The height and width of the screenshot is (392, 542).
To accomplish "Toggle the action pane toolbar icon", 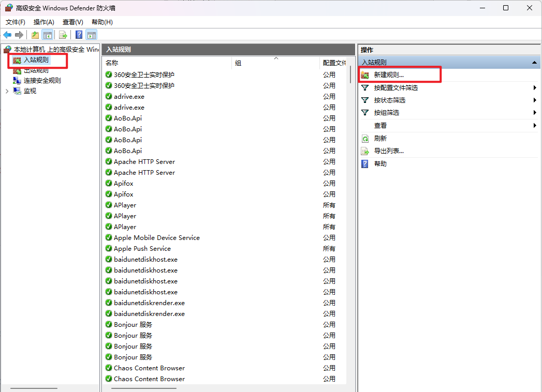I will pos(92,35).
